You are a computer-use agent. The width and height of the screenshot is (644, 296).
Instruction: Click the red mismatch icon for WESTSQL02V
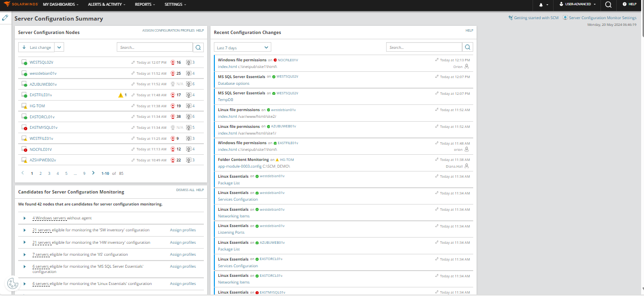pos(173,62)
